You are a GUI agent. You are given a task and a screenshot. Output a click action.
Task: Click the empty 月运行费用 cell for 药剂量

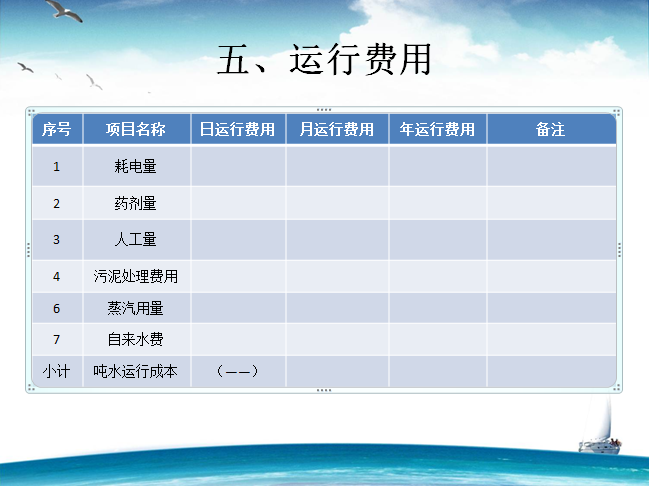coord(337,203)
